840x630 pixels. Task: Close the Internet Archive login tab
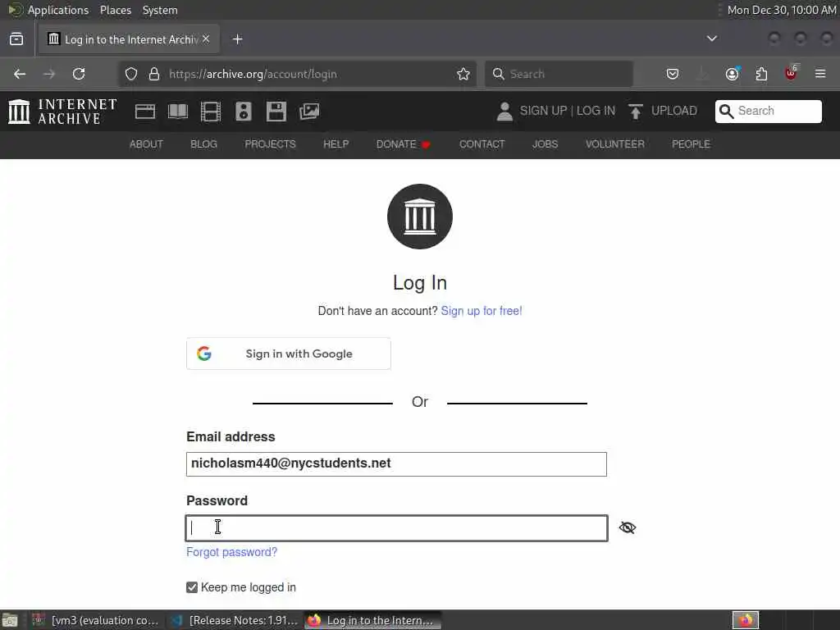tap(206, 39)
